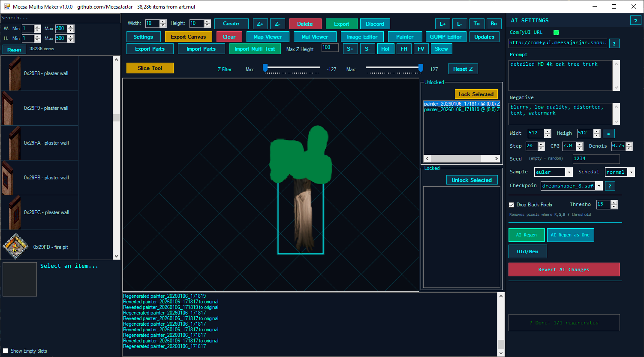Activate the Slice Tool button
The height and width of the screenshot is (357, 644).
point(150,68)
